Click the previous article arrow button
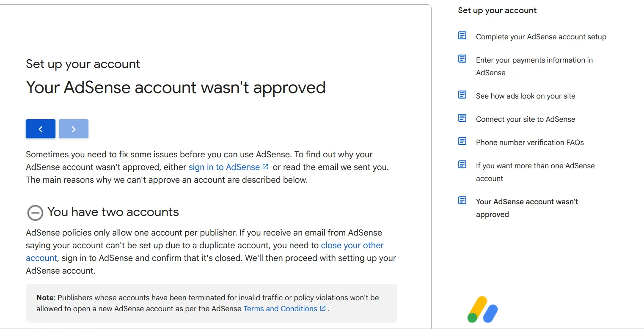The image size is (644, 329). 41,129
